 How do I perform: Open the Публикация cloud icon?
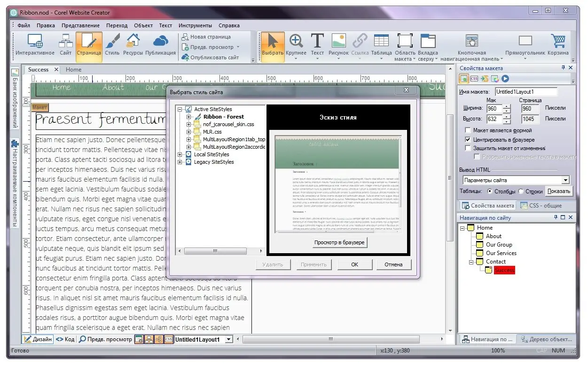161,46
